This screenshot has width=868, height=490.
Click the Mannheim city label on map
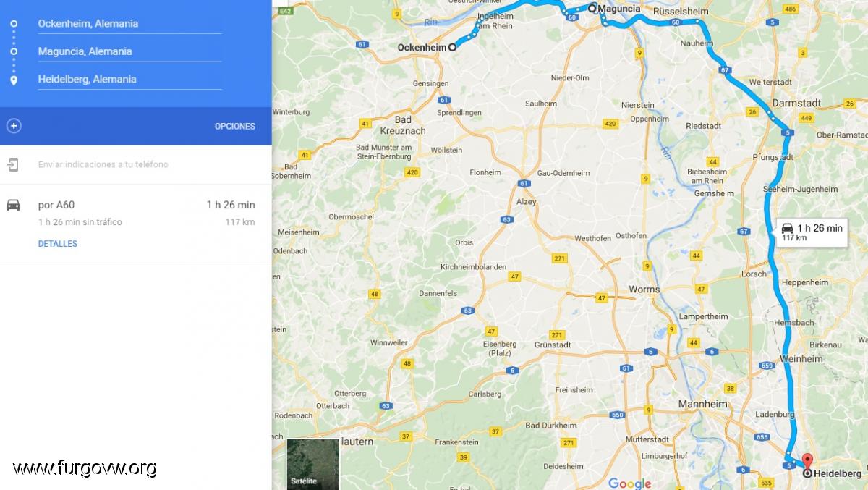[x=702, y=404]
